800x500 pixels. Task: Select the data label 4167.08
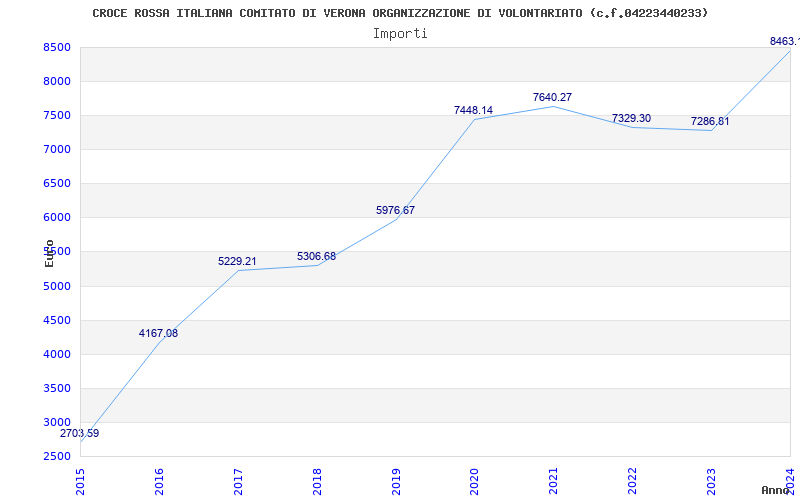pyautogui.click(x=158, y=334)
